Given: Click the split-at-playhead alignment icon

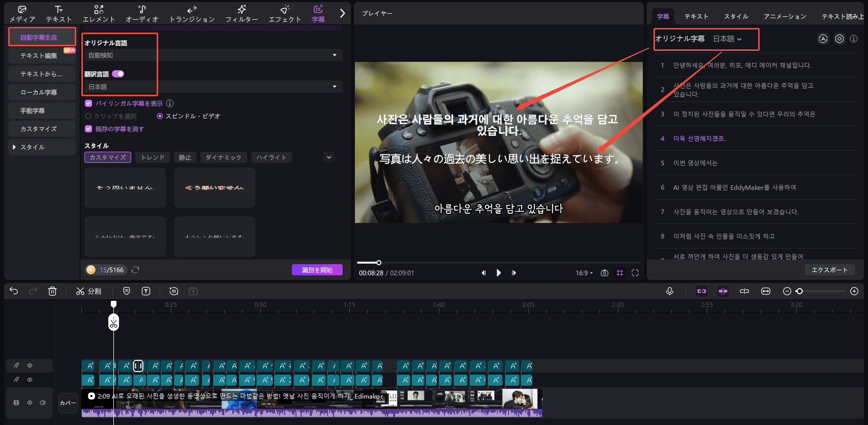Looking at the screenshot, I should pos(744,291).
